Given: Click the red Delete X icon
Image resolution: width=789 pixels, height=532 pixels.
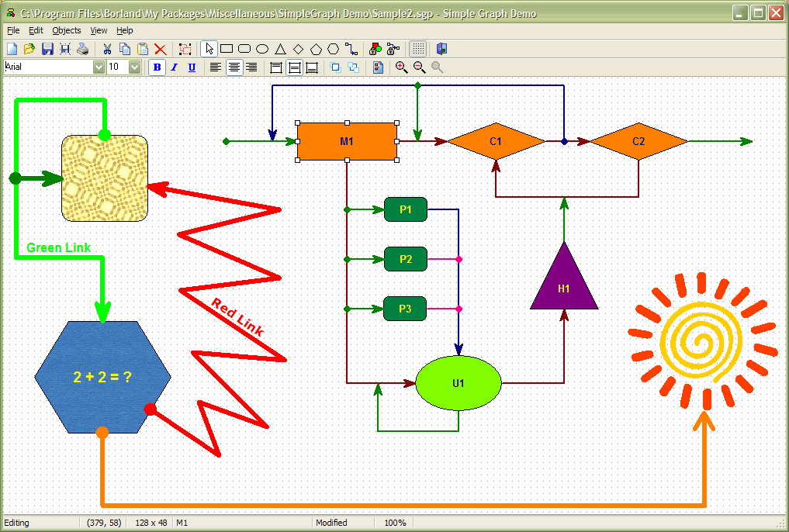Looking at the screenshot, I should tap(160, 49).
